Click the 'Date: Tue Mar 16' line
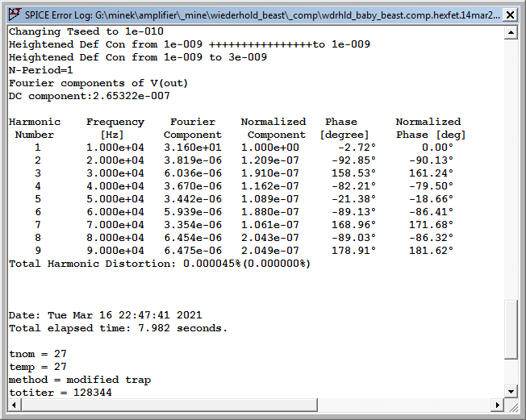This screenshot has width=526, height=420. [x=106, y=315]
